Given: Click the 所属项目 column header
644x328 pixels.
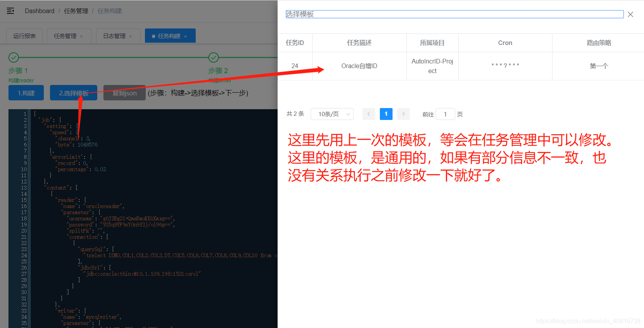Looking at the screenshot, I should pos(432,43).
